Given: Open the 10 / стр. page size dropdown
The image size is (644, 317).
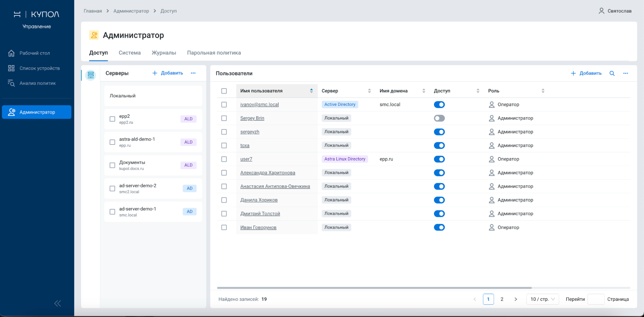Looking at the screenshot, I should pos(543,299).
